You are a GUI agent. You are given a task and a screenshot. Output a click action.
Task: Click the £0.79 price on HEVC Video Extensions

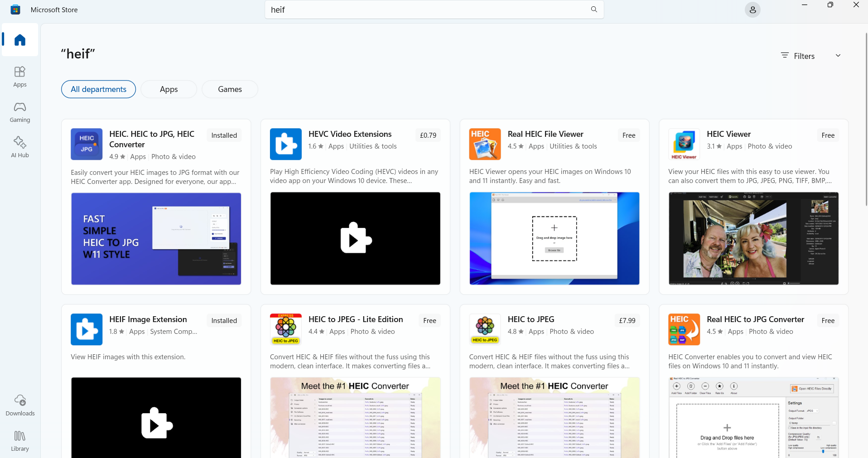[x=428, y=135]
